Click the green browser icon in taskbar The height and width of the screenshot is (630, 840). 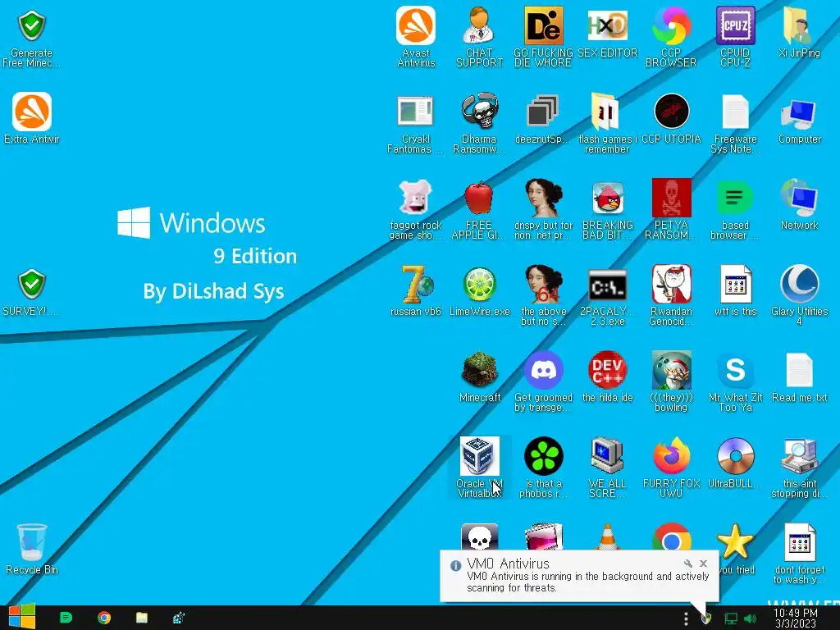(x=66, y=618)
